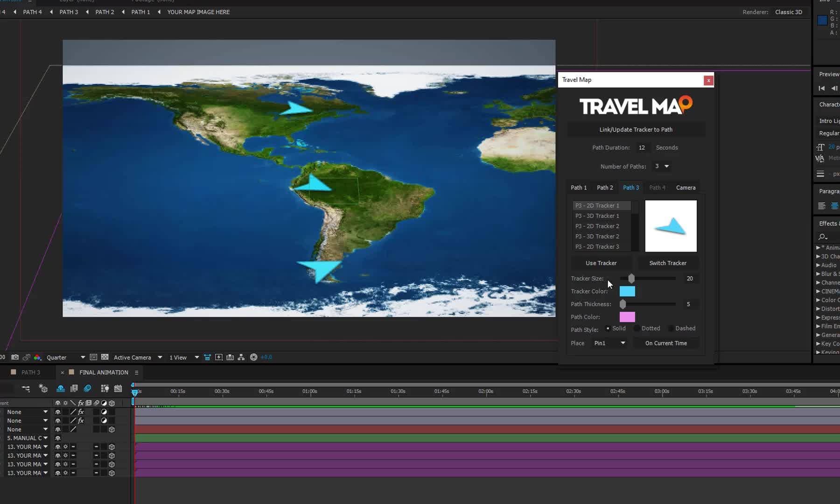
Task: Select P3 - 3D Tracker 2 in list
Action: tap(597, 237)
